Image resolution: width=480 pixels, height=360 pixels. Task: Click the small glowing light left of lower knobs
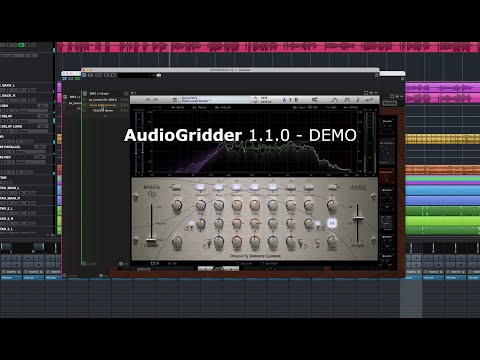tap(191, 224)
